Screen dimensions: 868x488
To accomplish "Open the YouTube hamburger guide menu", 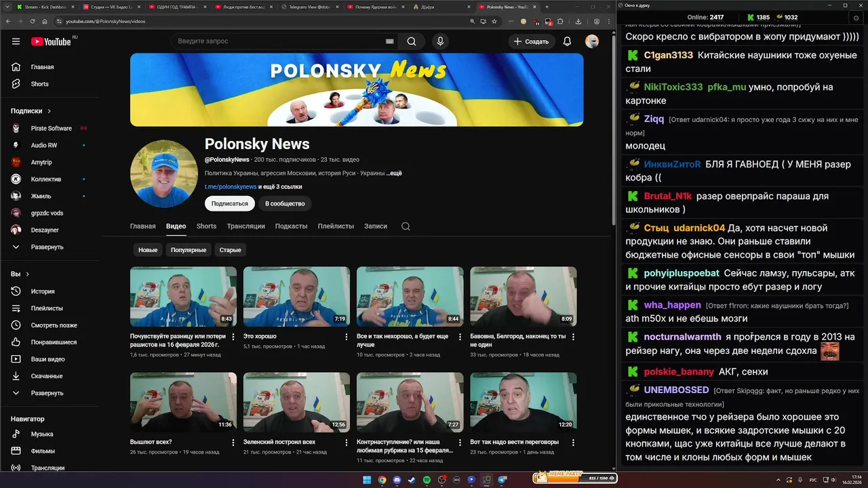I will click(x=16, y=41).
